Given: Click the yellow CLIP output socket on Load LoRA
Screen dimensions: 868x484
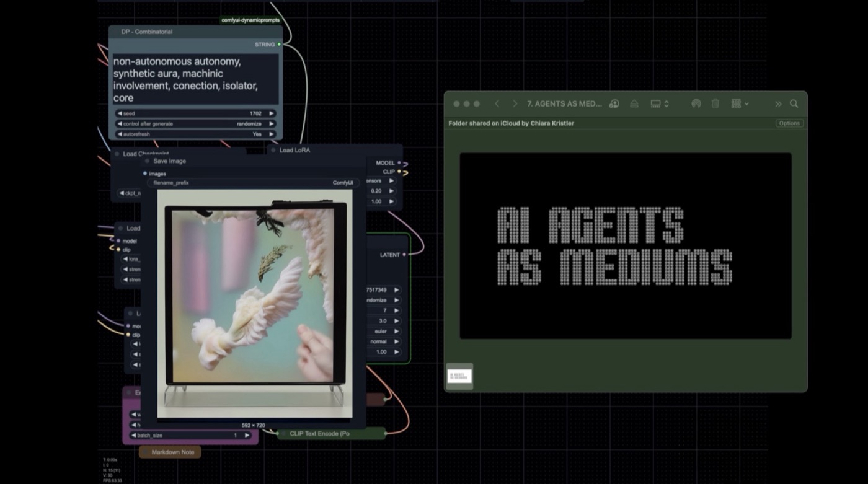Looking at the screenshot, I should point(399,172).
